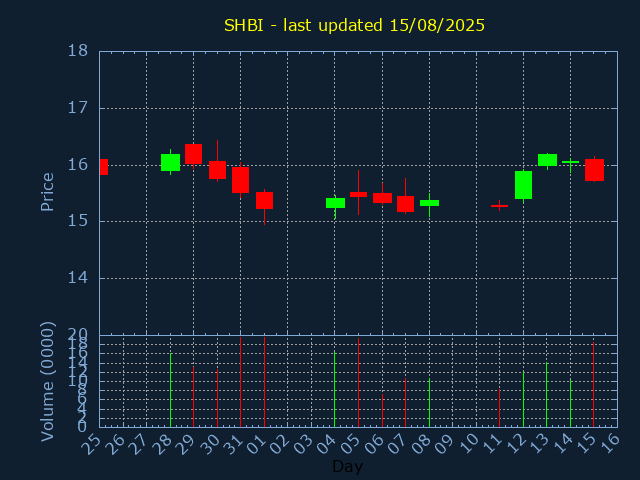Click day label 12 on the x-axis
This screenshot has height=480, width=640.
tap(515, 444)
